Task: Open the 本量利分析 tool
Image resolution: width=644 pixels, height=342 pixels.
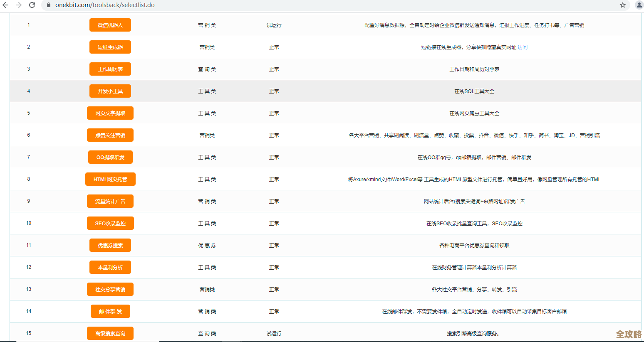Action: 110,267
